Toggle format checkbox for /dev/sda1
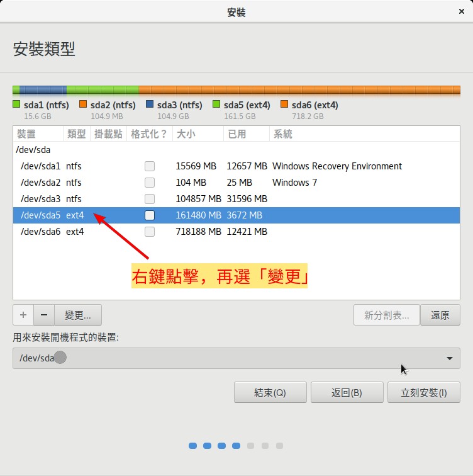Viewport: 473px width, 476px height. pyautogui.click(x=150, y=166)
